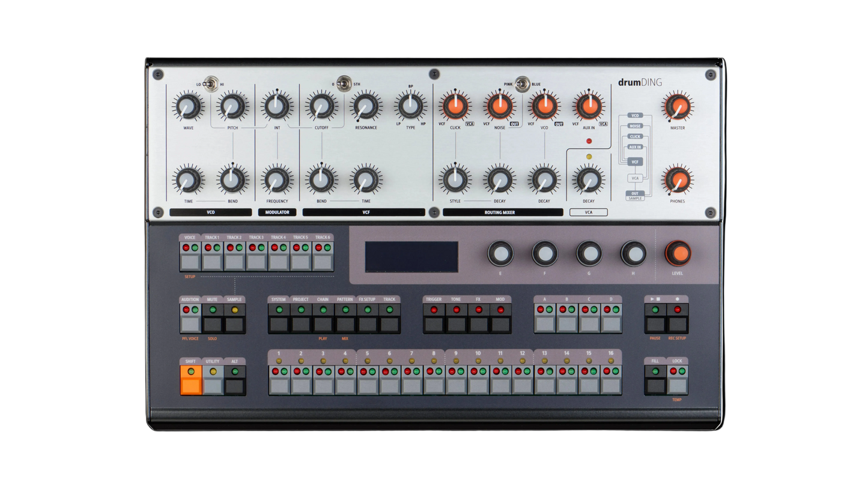Select the TRACK 3 button
Screen dimensions: 868x488
coord(256,262)
